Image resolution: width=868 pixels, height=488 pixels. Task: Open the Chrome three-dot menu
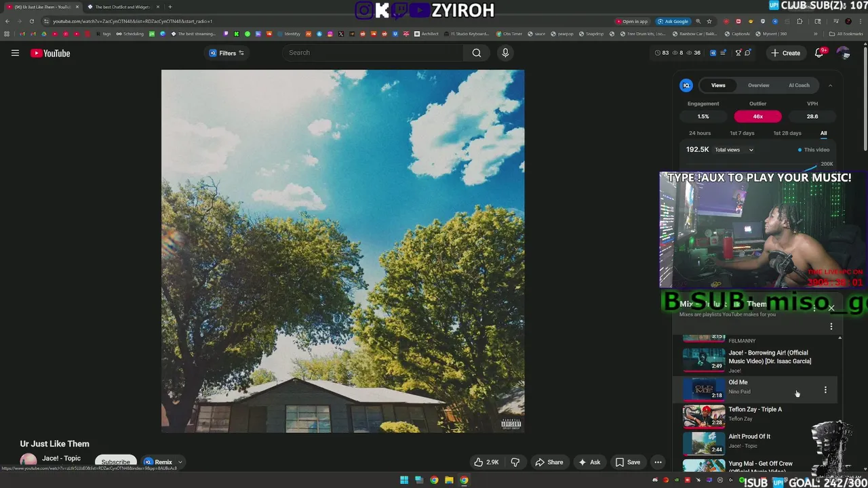pos(861,21)
